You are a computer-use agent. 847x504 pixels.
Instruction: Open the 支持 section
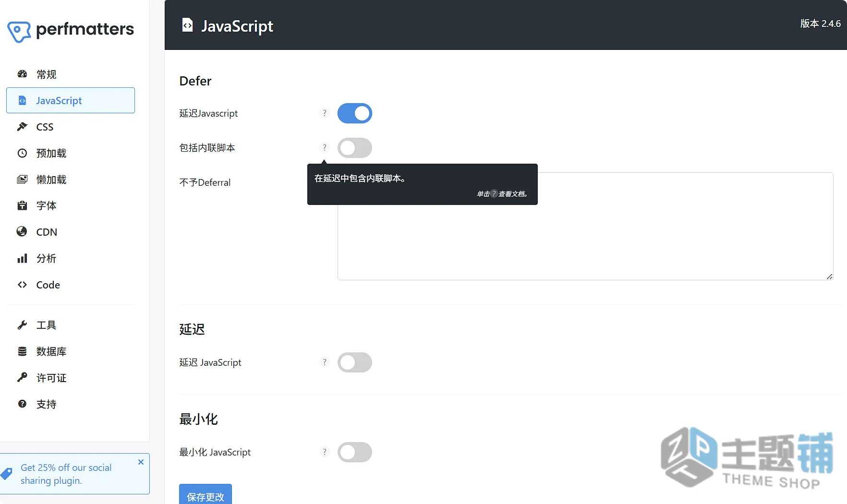71,404
